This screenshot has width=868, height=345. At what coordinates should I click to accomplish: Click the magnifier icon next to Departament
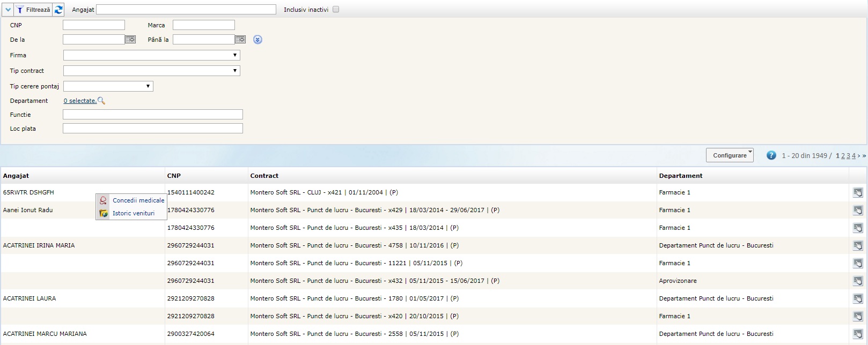[x=101, y=101]
